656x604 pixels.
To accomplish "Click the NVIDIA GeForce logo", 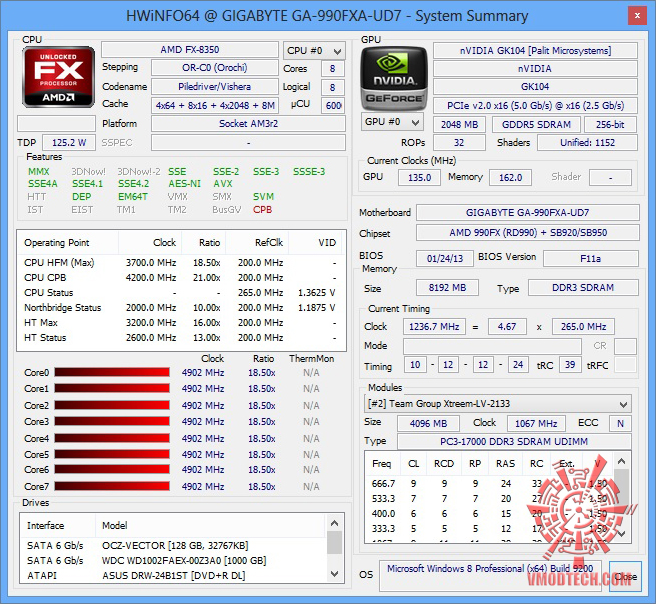I will tap(394, 78).
